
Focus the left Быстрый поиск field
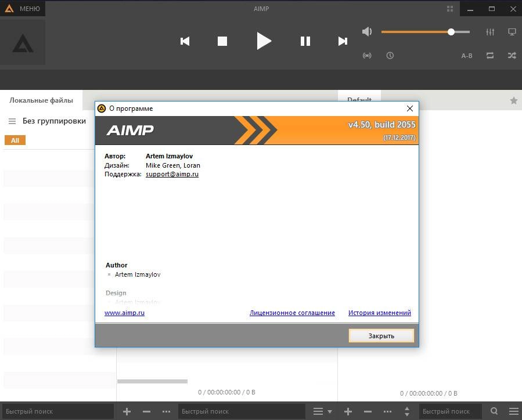[58, 411]
